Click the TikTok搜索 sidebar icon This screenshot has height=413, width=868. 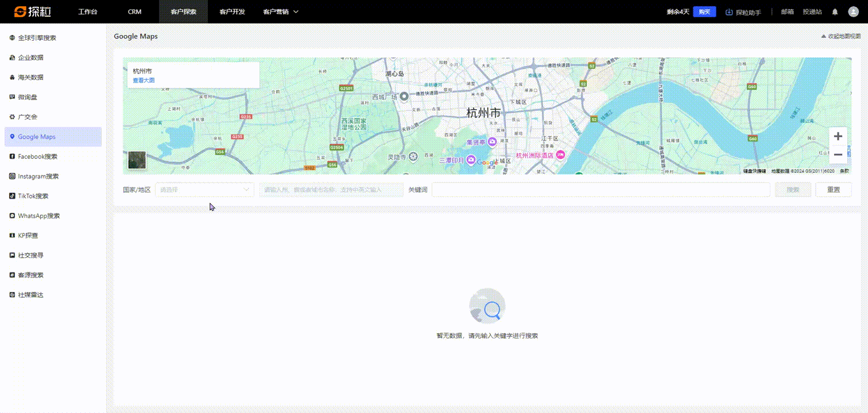coord(12,196)
